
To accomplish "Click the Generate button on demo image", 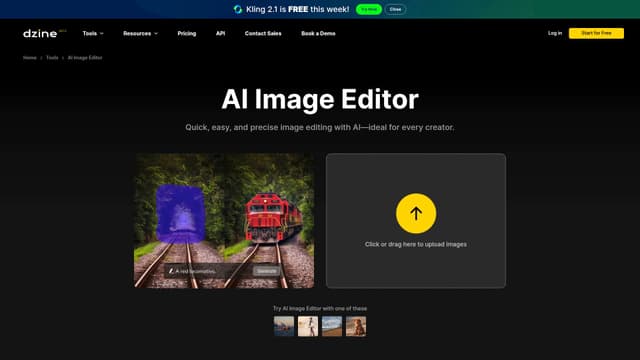I will point(267,271).
